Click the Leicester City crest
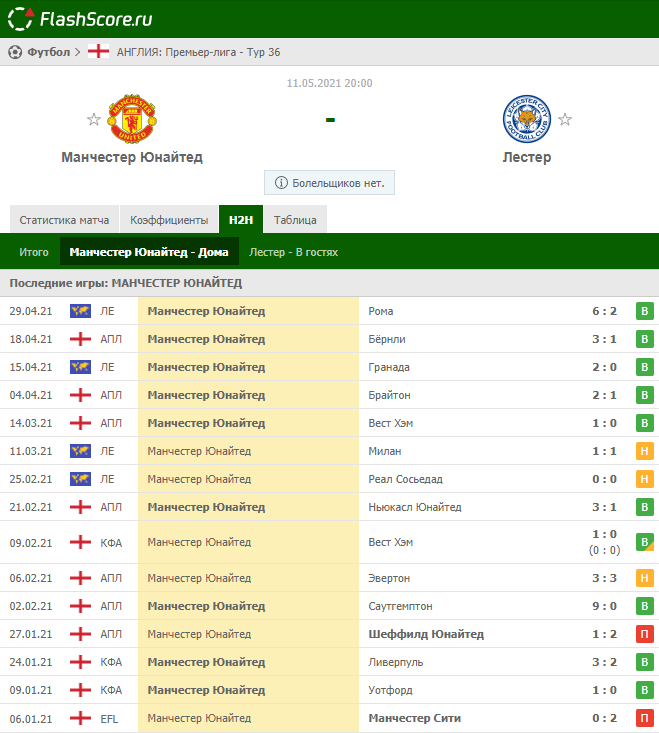 click(x=527, y=119)
